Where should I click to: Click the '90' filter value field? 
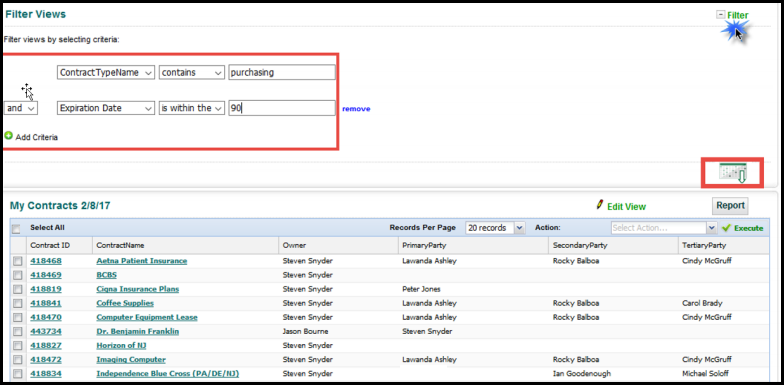point(282,108)
